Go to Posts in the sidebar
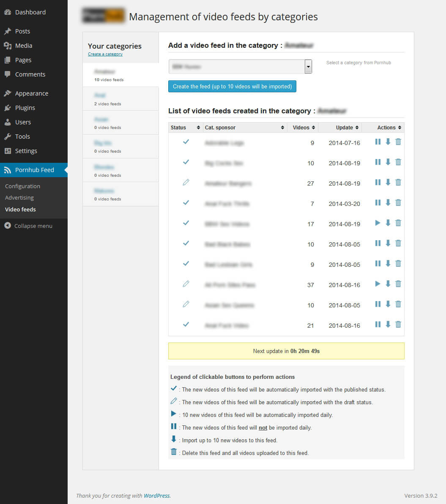The height and width of the screenshot is (504, 446). pos(34,31)
